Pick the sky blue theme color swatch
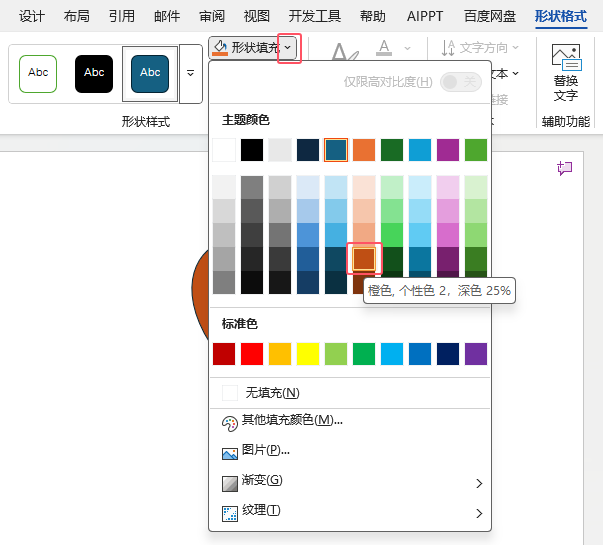The height and width of the screenshot is (545, 603). coord(420,150)
